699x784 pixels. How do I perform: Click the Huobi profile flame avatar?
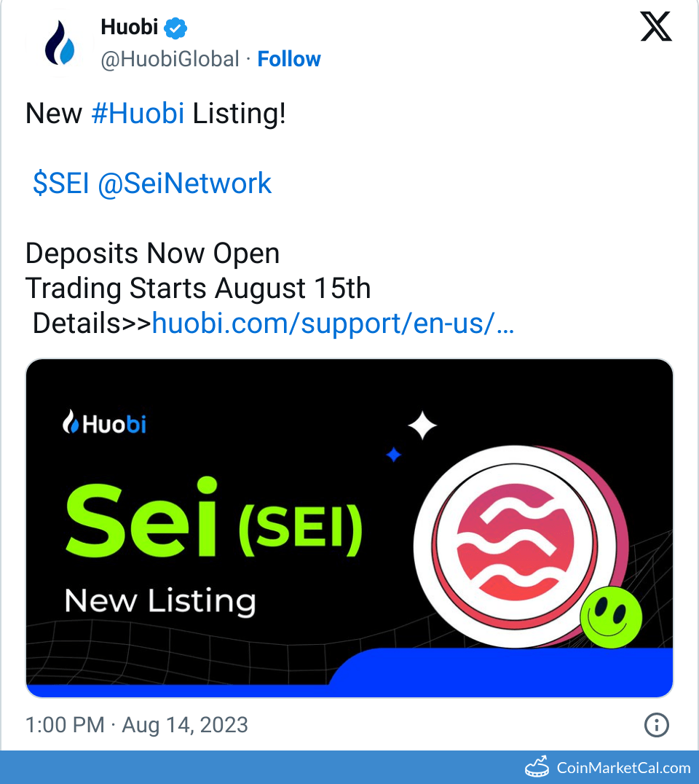[x=58, y=42]
